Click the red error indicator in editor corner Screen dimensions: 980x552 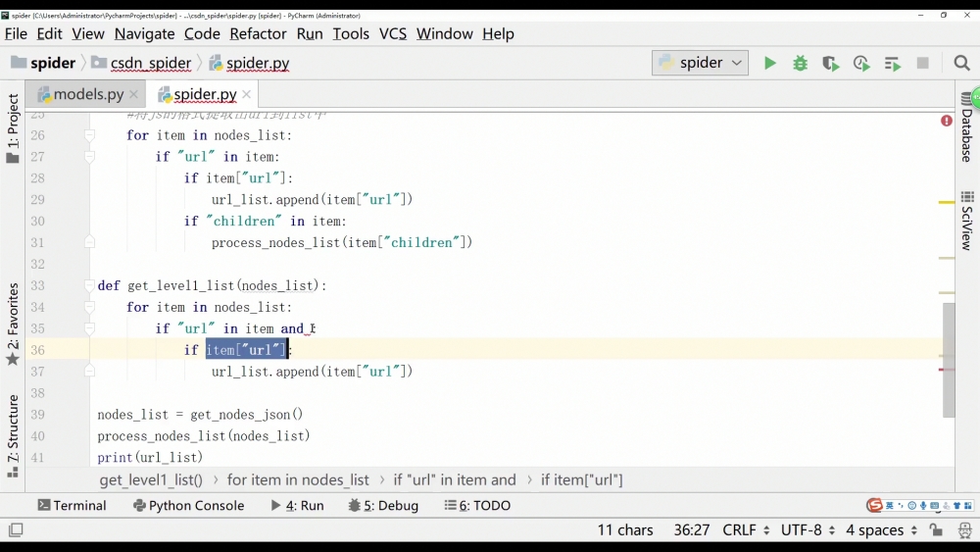(x=947, y=121)
